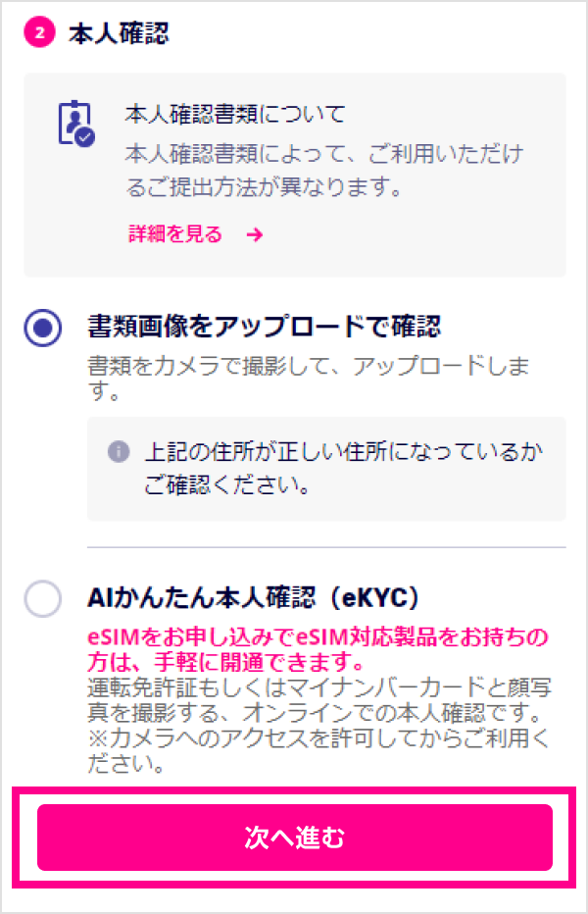
Task: Click the text about 提出方法が異なります
Action: (324, 171)
